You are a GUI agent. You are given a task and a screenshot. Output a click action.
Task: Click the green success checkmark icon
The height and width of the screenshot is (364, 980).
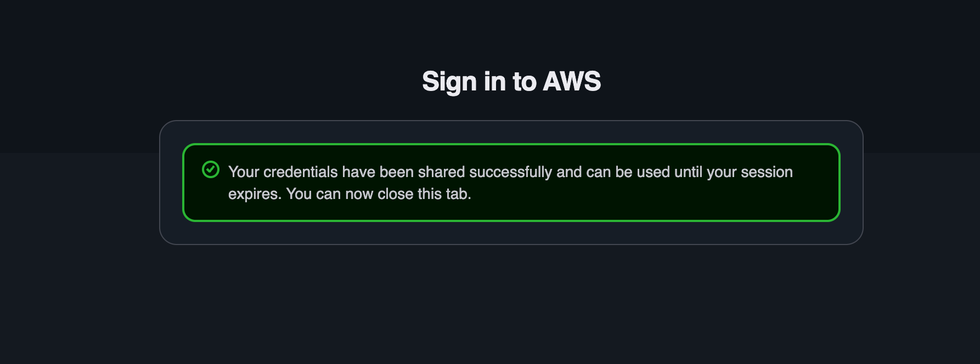click(211, 170)
